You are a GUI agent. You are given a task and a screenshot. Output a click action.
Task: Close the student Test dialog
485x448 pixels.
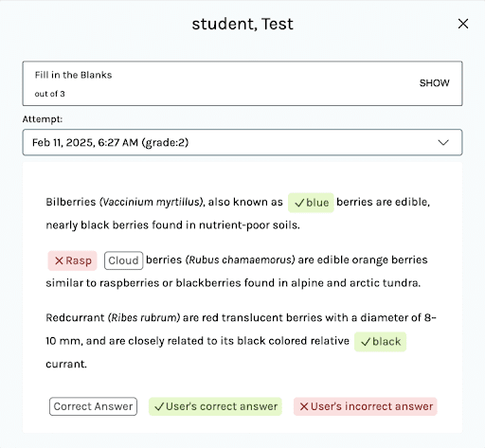pos(463,24)
